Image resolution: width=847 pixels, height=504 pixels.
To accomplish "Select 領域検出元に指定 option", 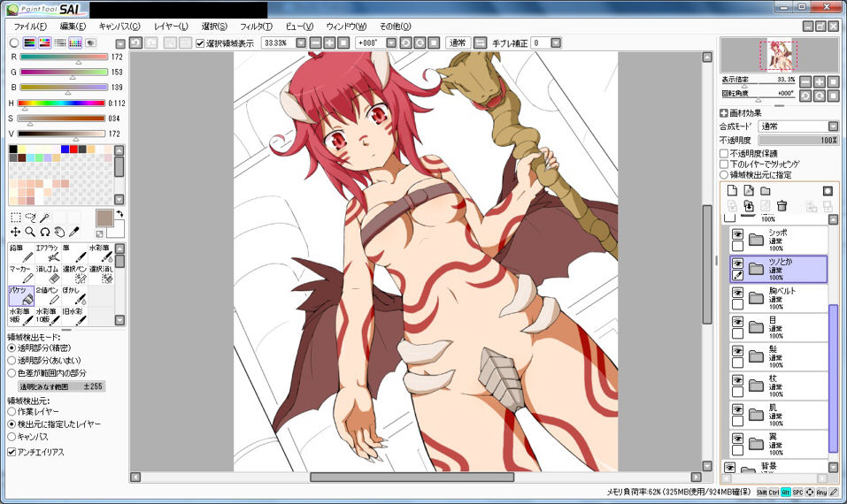I will (x=724, y=175).
